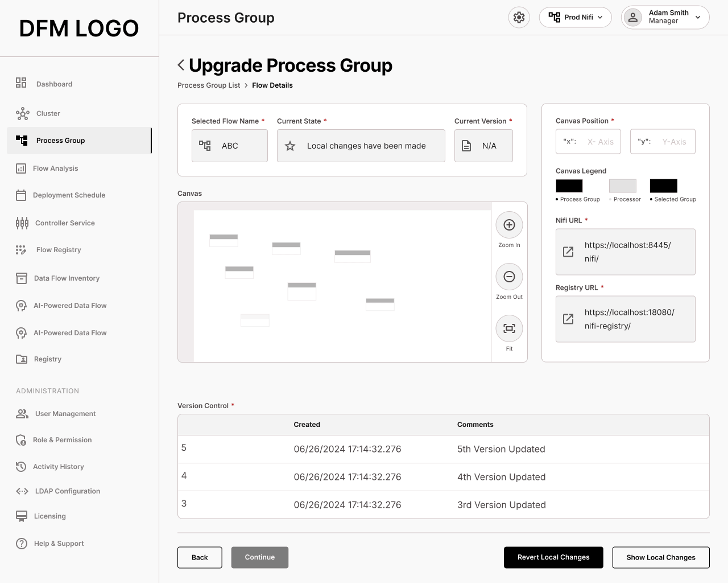The width and height of the screenshot is (728, 584).
Task: Click the Y-Axis canvas position field
Action: [x=663, y=142]
